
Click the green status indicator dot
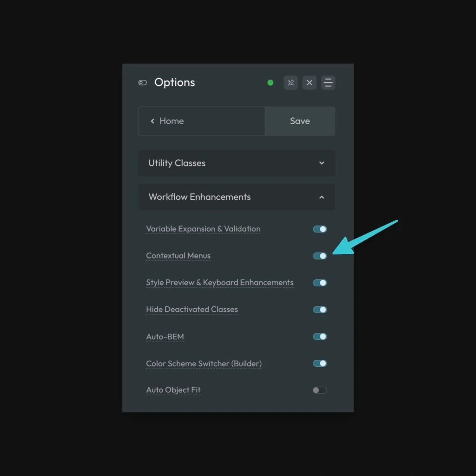(x=270, y=83)
